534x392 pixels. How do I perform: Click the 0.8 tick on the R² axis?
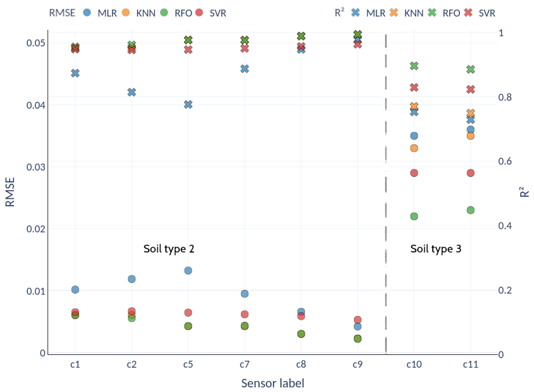point(505,97)
